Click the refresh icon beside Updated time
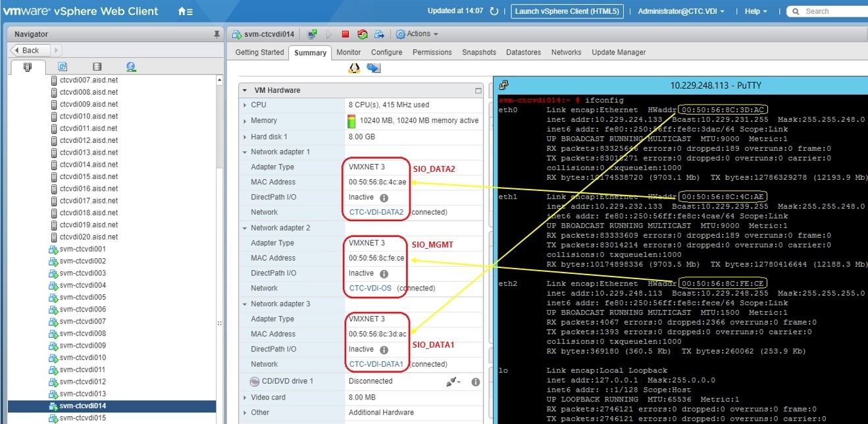The image size is (868, 424). (494, 11)
